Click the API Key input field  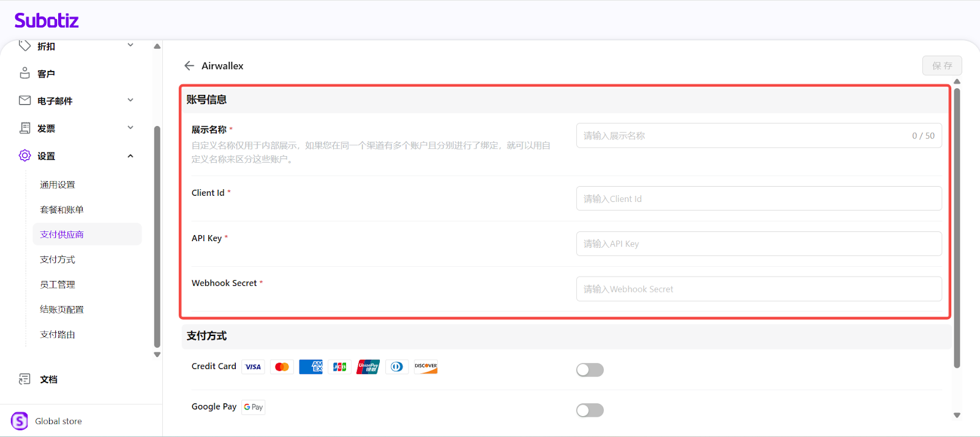coord(758,244)
